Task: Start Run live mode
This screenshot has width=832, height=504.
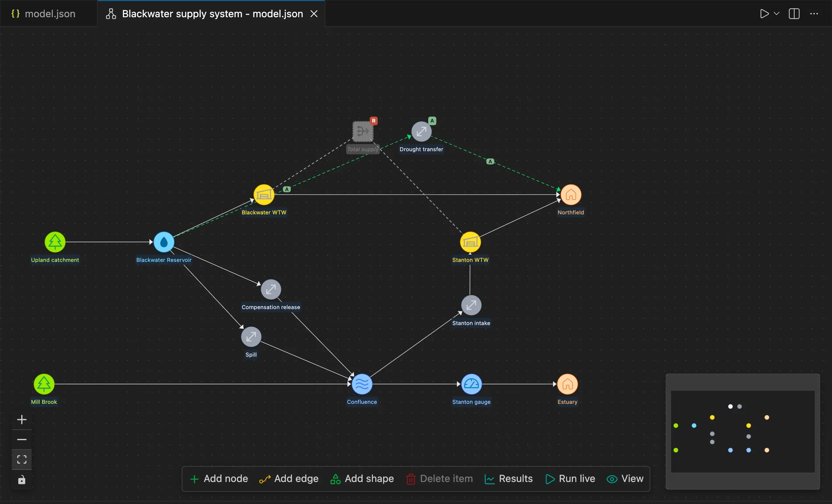Action: 570,479
